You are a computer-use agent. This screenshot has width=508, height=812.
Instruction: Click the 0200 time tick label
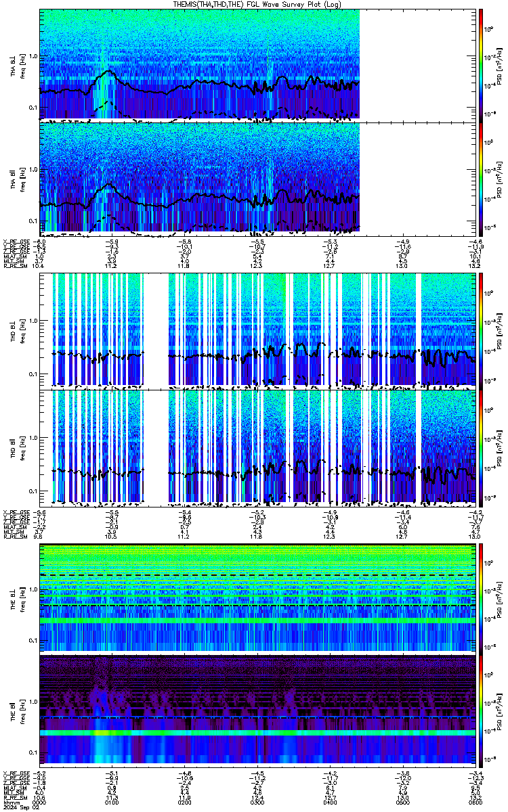tap(184, 803)
